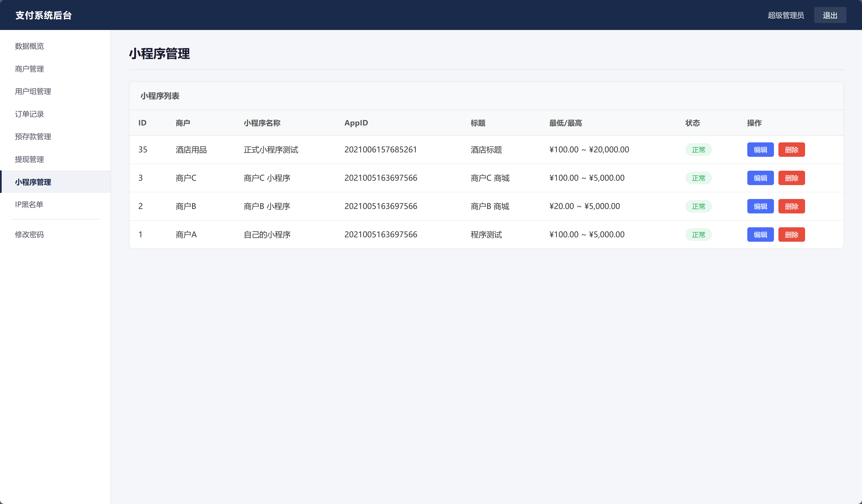Edit 商户B 小程序 entry
The image size is (862, 504).
click(760, 206)
